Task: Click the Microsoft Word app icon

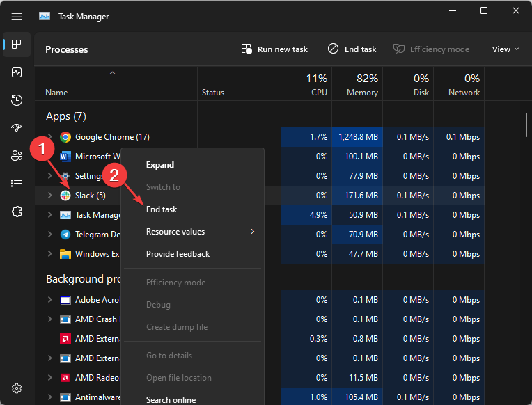Action: [65, 157]
